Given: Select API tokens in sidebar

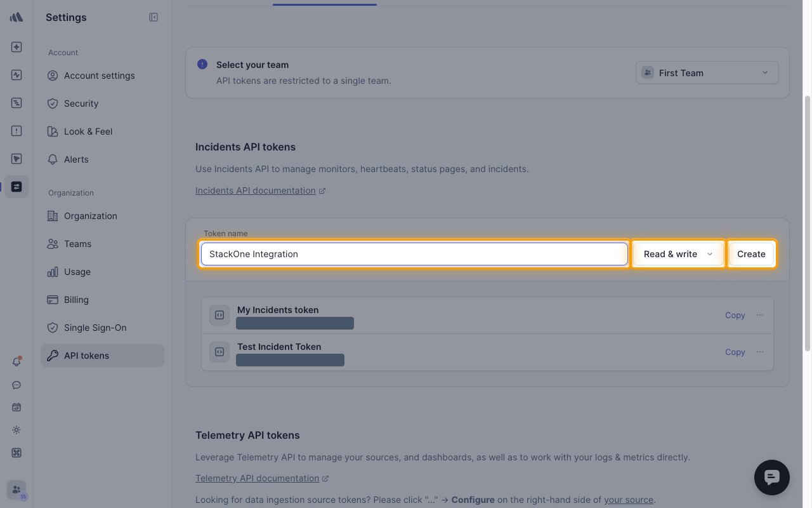Looking at the screenshot, I should point(102,356).
